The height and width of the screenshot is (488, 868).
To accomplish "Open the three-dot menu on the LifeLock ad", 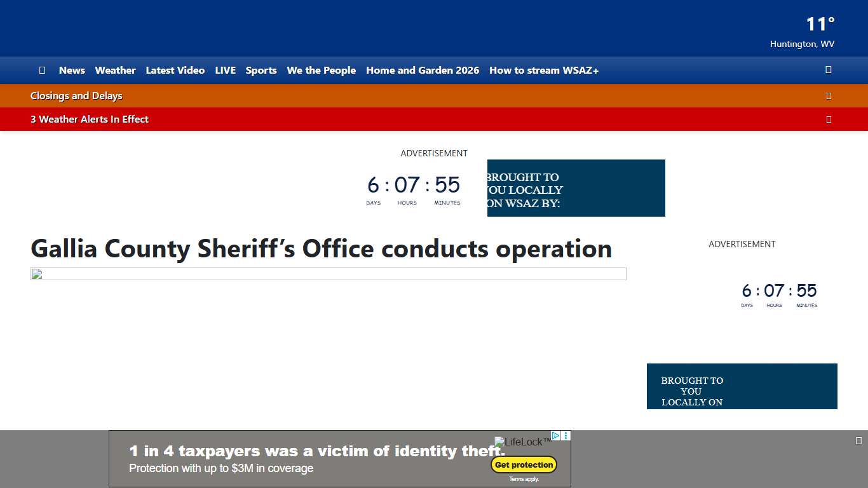I will [566, 435].
